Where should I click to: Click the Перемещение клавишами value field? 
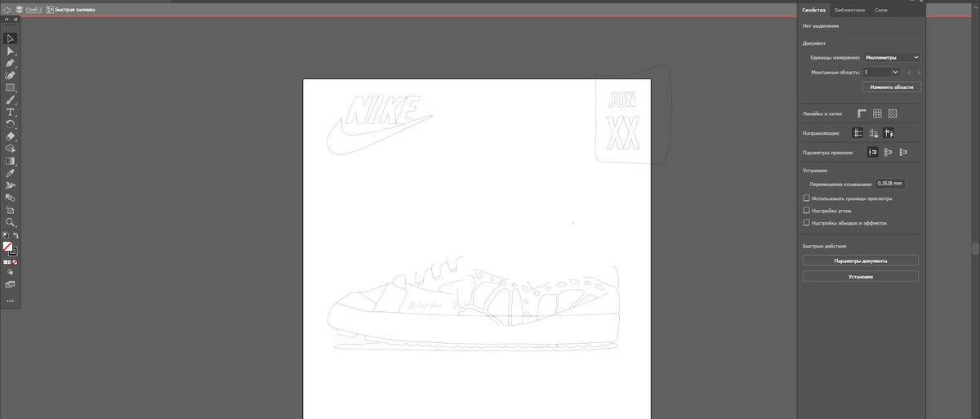click(890, 184)
